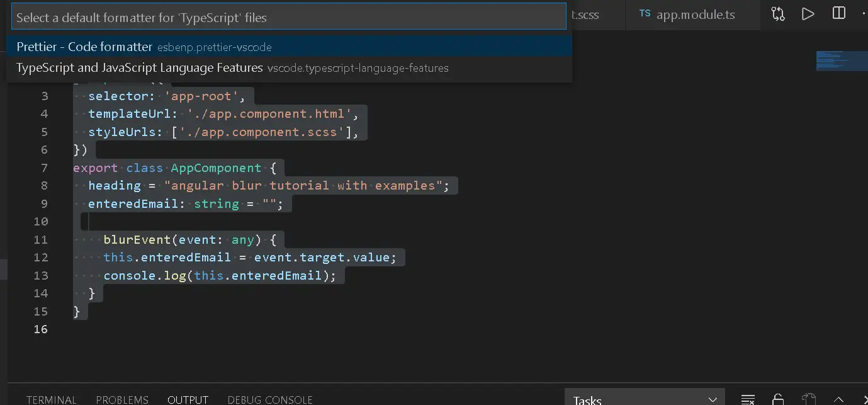Viewport: 868px width, 405px height.
Task: Choose TypeScript and JavaScript Language Features formatter
Action: 289,67
